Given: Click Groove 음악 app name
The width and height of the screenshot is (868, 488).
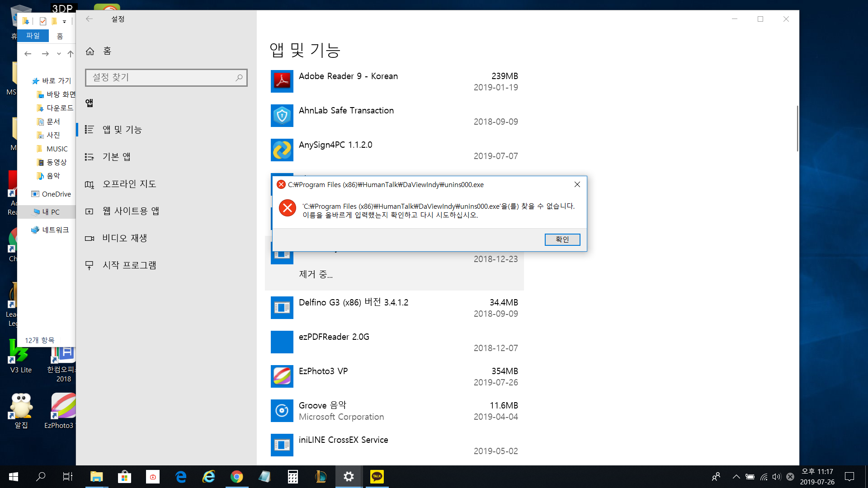Looking at the screenshot, I should point(322,405).
